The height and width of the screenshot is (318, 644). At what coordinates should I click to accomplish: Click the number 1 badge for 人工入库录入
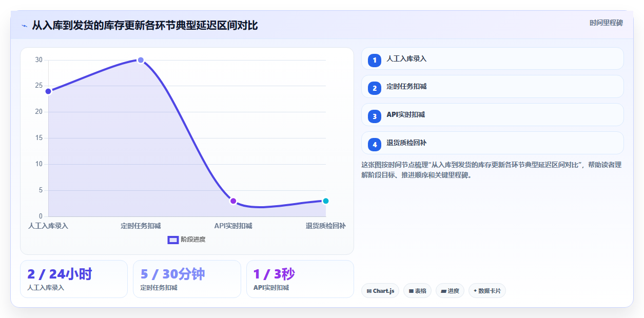click(x=375, y=59)
